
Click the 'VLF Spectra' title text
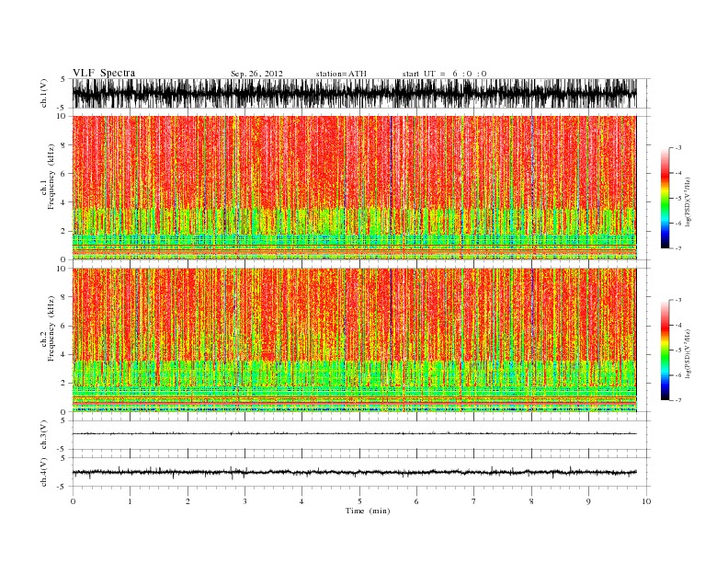(104, 73)
